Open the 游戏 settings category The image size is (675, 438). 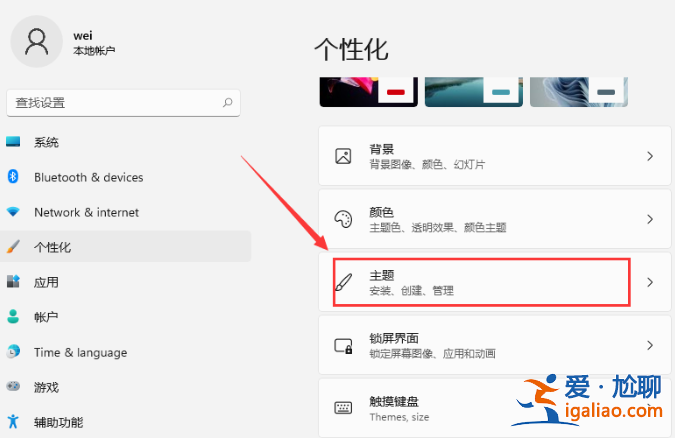[125, 387]
